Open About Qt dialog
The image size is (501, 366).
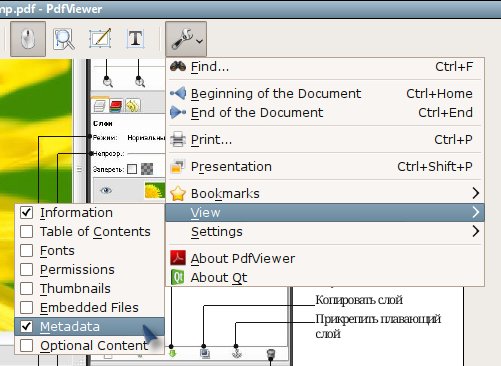tap(325, 278)
